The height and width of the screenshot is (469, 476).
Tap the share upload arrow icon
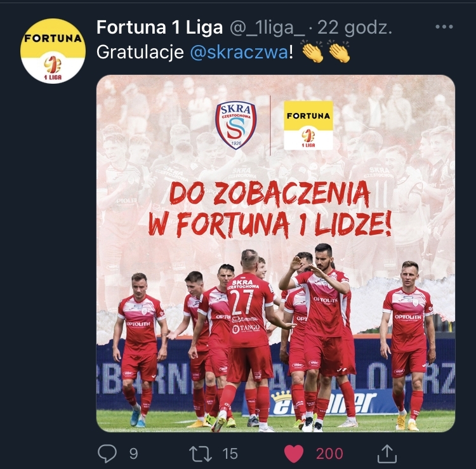coord(387,454)
